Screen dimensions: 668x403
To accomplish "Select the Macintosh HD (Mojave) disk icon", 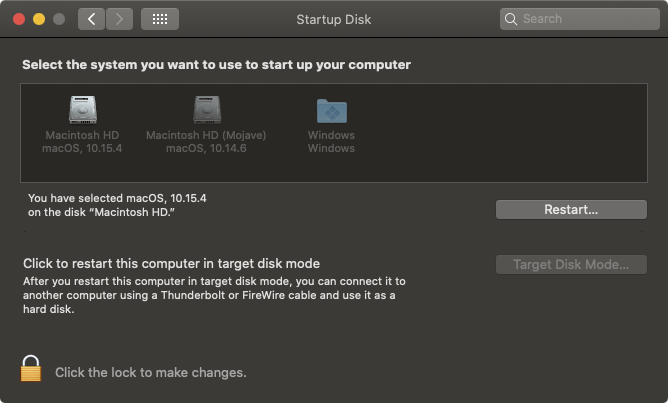I will click(x=206, y=109).
